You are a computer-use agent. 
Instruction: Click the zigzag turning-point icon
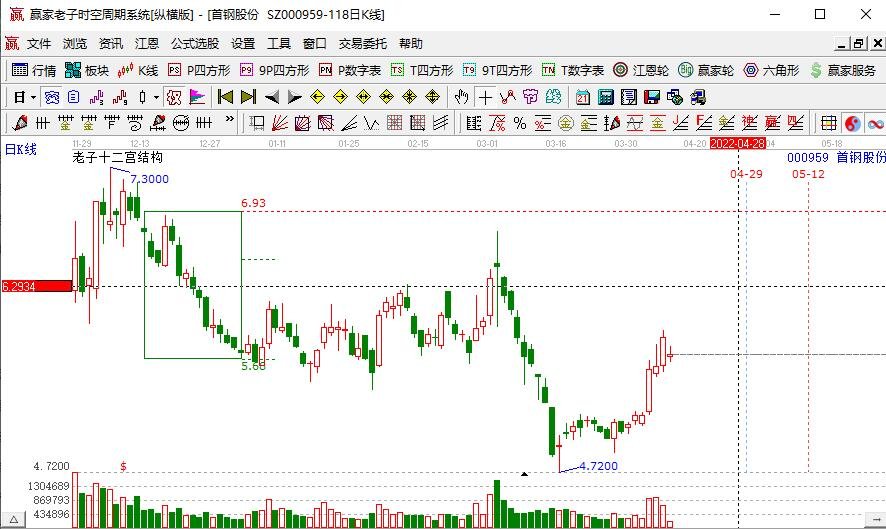[507, 98]
